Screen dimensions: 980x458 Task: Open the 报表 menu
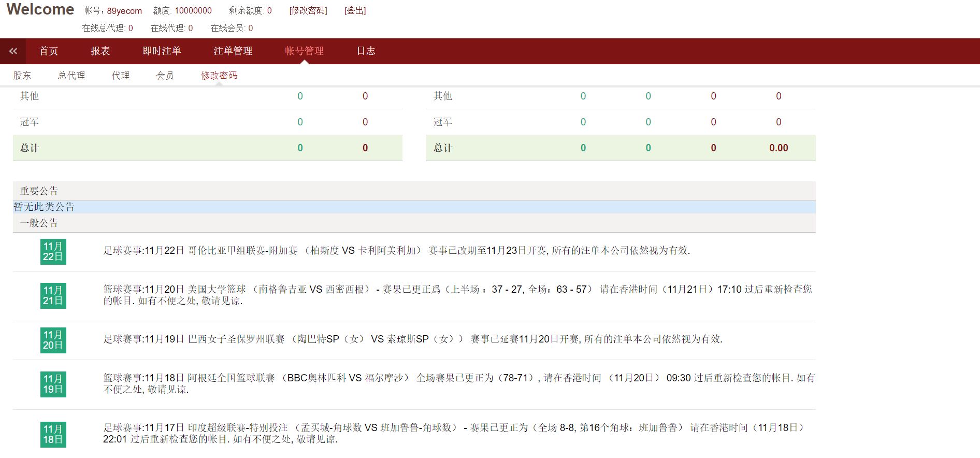[100, 51]
